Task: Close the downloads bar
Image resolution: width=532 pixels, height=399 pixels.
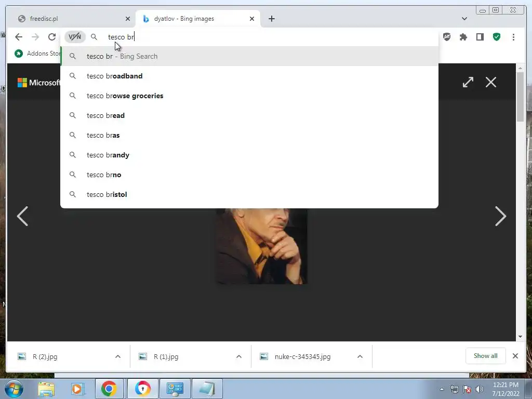Action: (515, 356)
